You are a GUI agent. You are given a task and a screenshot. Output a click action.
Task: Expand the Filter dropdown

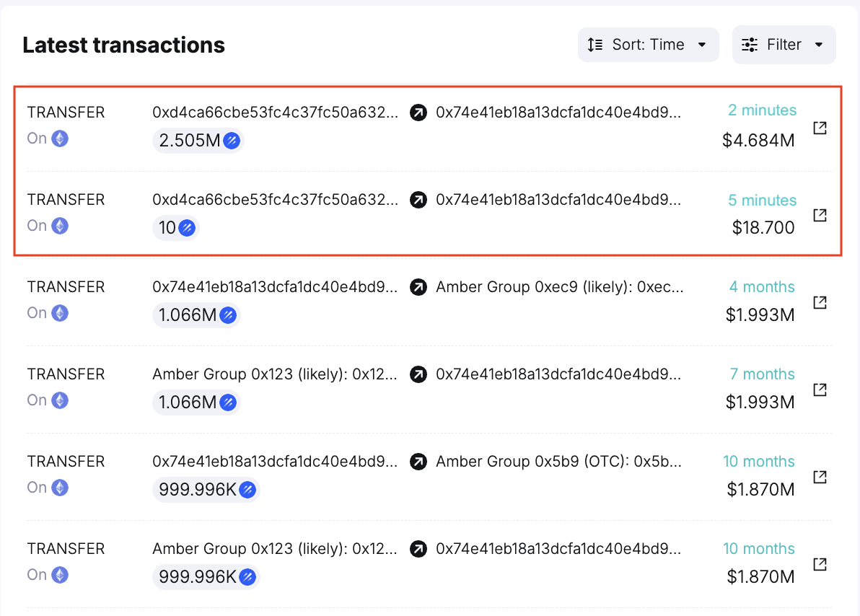[784, 44]
